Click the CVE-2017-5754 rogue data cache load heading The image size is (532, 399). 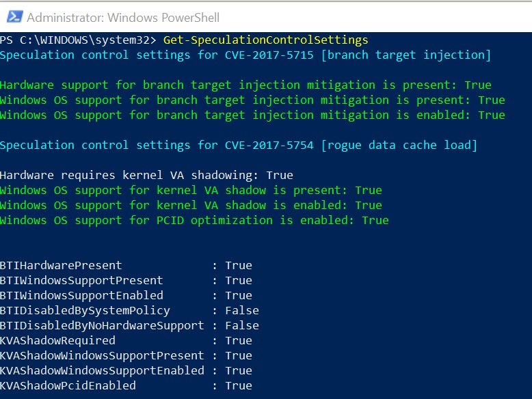[239, 145]
